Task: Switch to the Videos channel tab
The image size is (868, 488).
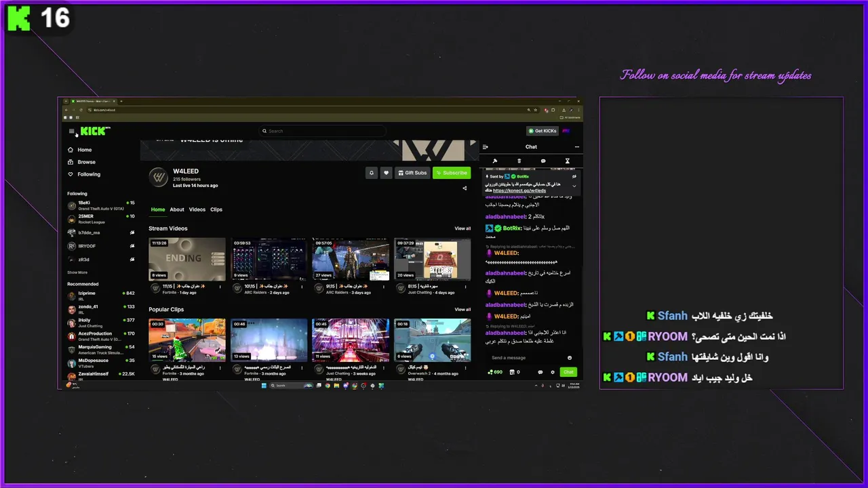Action: click(x=197, y=209)
